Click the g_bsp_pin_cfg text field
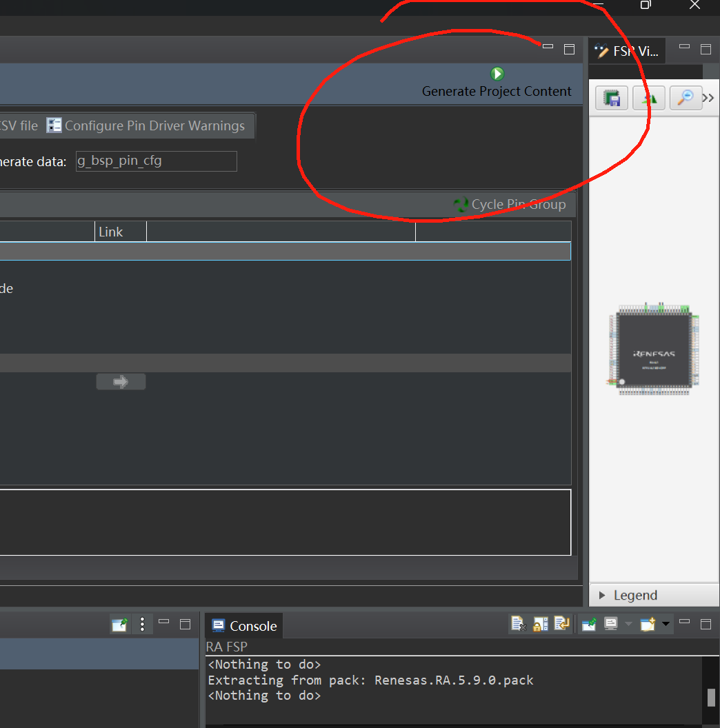 click(157, 161)
